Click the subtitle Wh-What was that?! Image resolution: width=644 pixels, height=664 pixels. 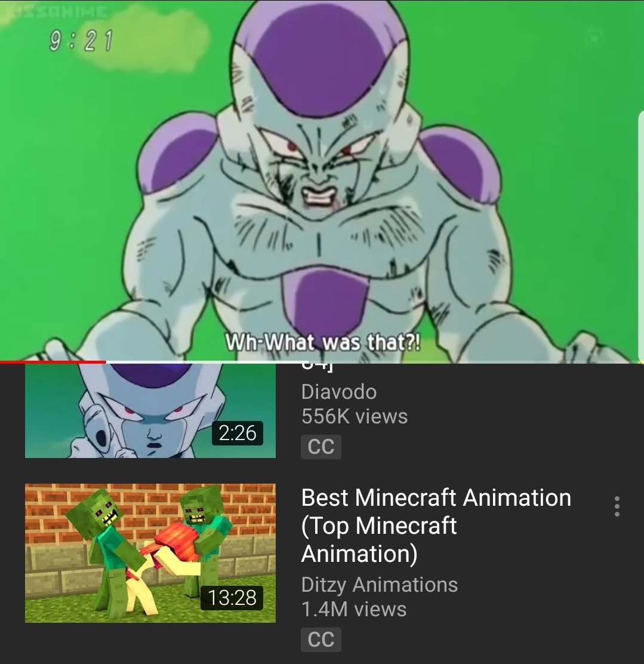coord(323,342)
